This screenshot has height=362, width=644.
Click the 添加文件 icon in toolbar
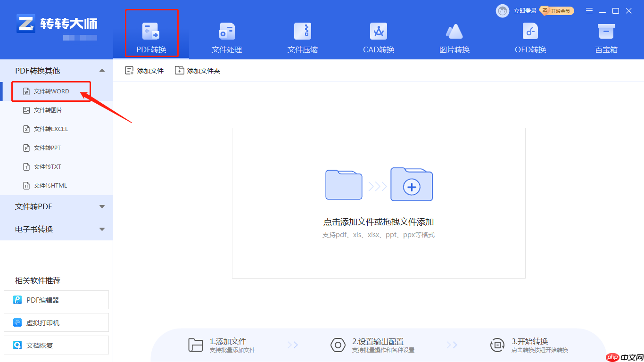(129, 70)
